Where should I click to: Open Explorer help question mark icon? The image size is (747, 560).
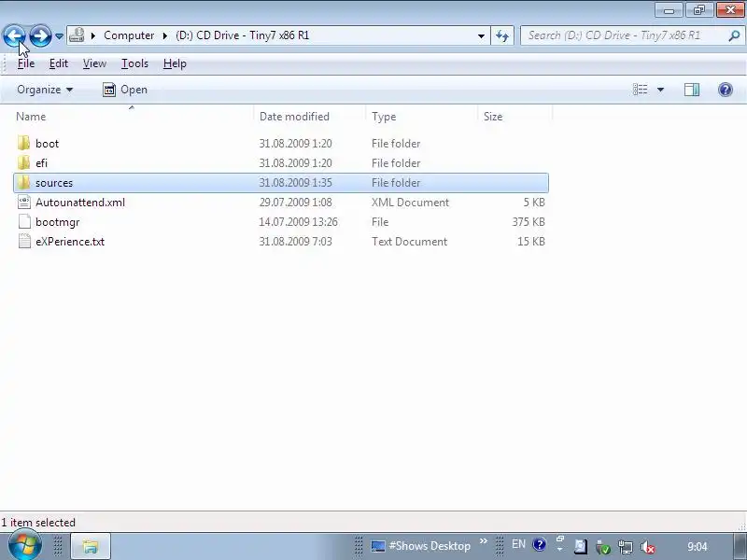tap(726, 90)
